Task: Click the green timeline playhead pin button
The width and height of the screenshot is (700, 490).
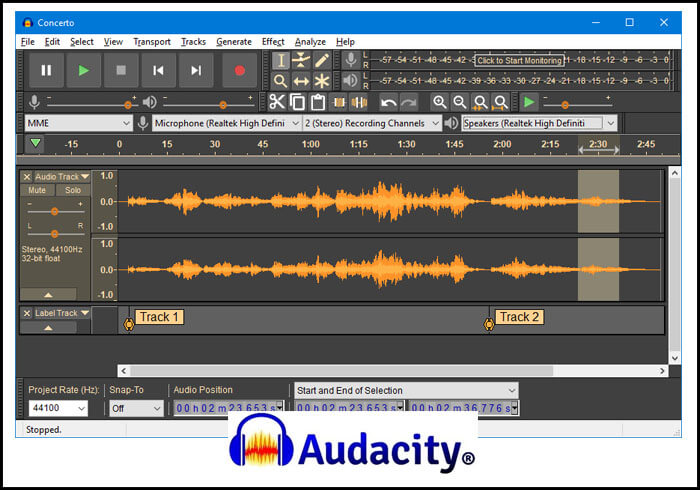Action: (35, 144)
